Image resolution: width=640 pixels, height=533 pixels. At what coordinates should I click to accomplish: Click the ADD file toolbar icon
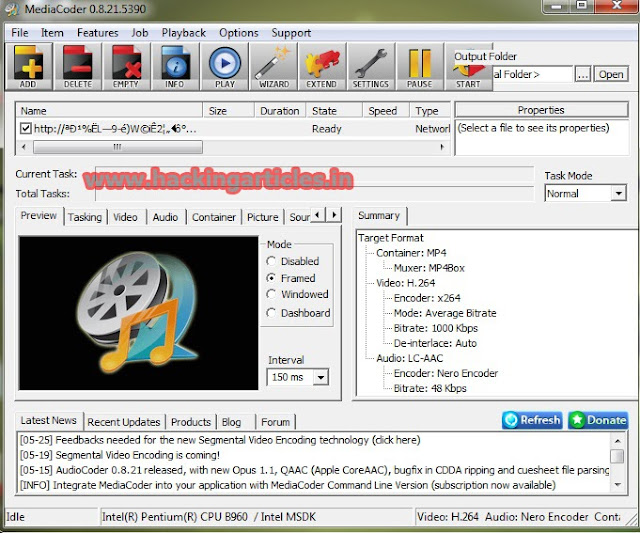pyautogui.click(x=28, y=66)
